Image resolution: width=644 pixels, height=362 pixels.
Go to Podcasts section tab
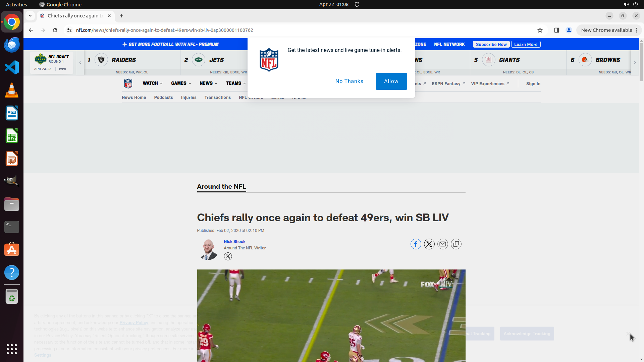click(x=163, y=98)
